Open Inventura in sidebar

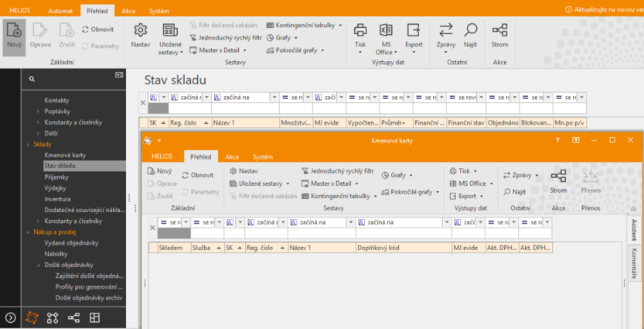coord(57,199)
